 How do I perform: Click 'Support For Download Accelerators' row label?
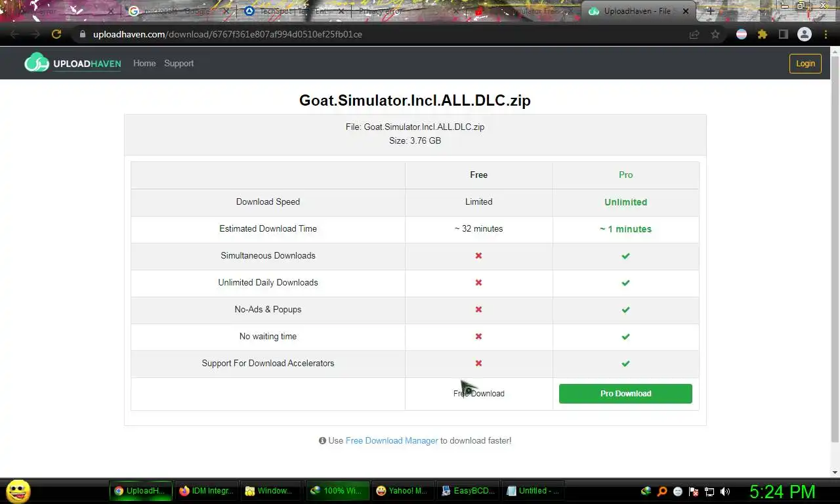pos(268,363)
